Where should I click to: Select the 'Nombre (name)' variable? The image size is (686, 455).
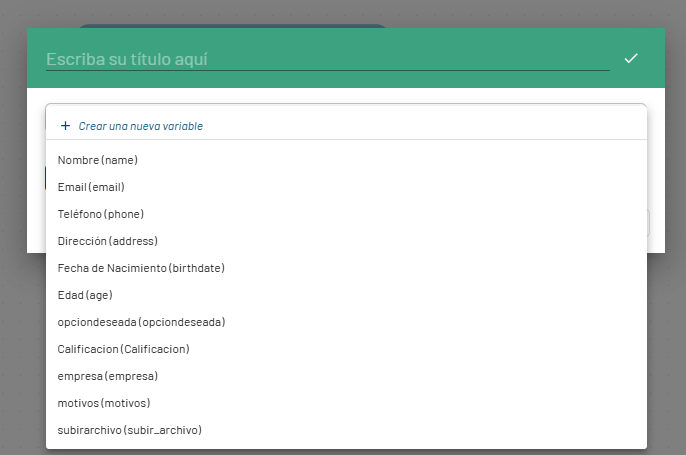98,160
